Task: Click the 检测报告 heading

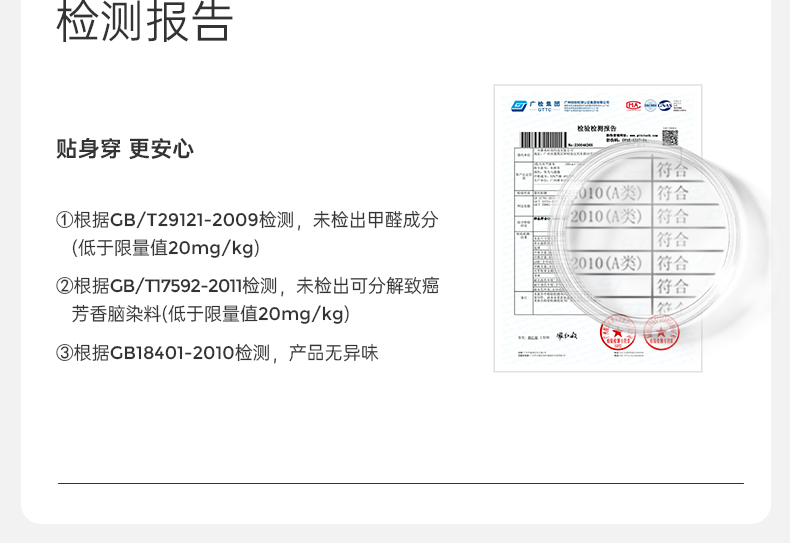Action: 145,22
